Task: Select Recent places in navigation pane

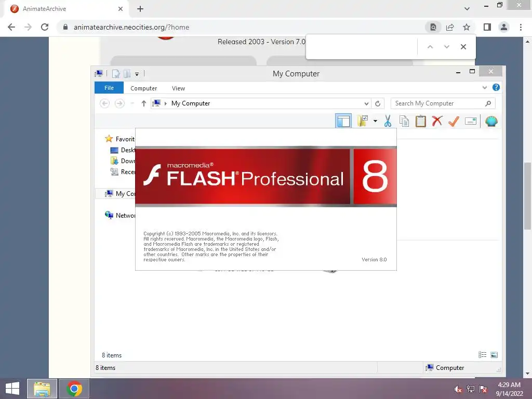Action: tap(123, 171)
